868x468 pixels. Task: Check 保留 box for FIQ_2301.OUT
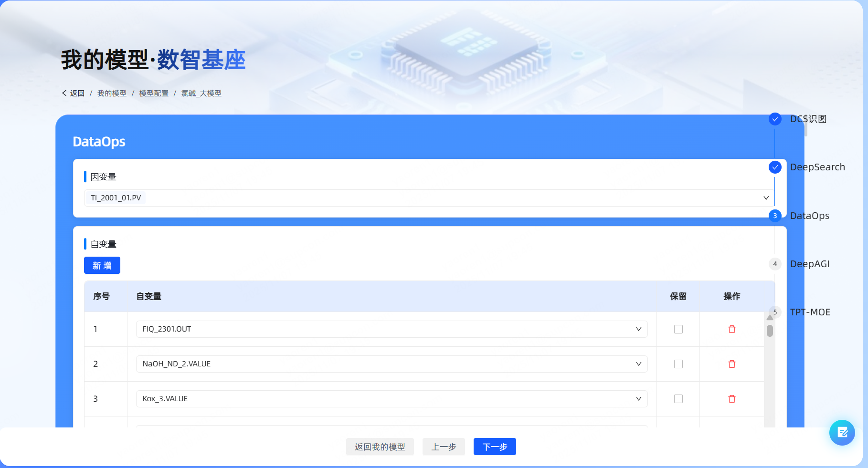(x=678, y=329)
